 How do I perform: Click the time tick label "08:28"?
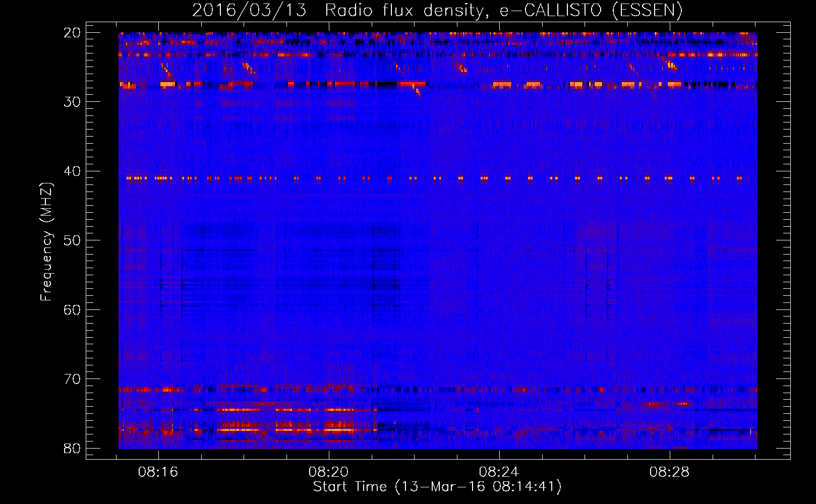pos(670,472)
